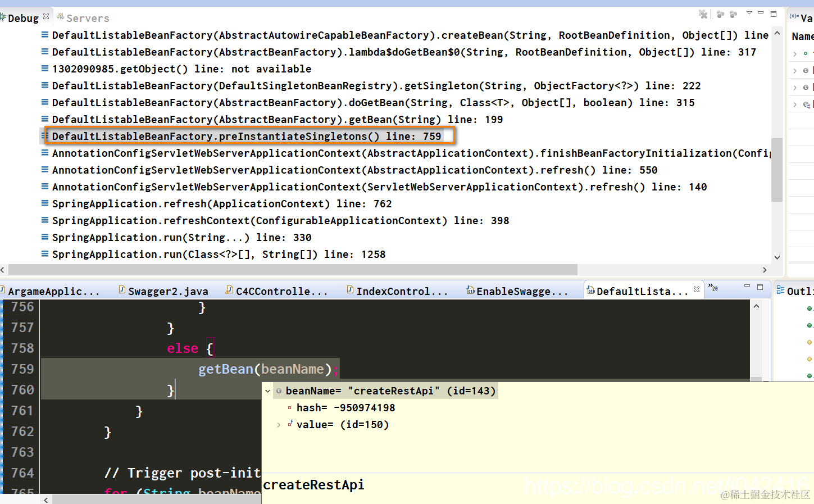Select SpringApplication.run(String...) line 330 frame

pos(181,237)
